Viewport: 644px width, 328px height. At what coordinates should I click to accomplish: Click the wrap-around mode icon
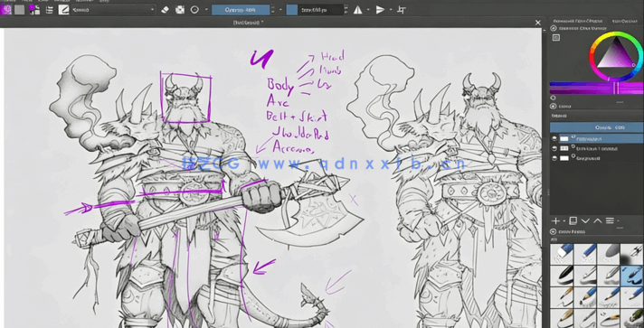tap(402, 10)
